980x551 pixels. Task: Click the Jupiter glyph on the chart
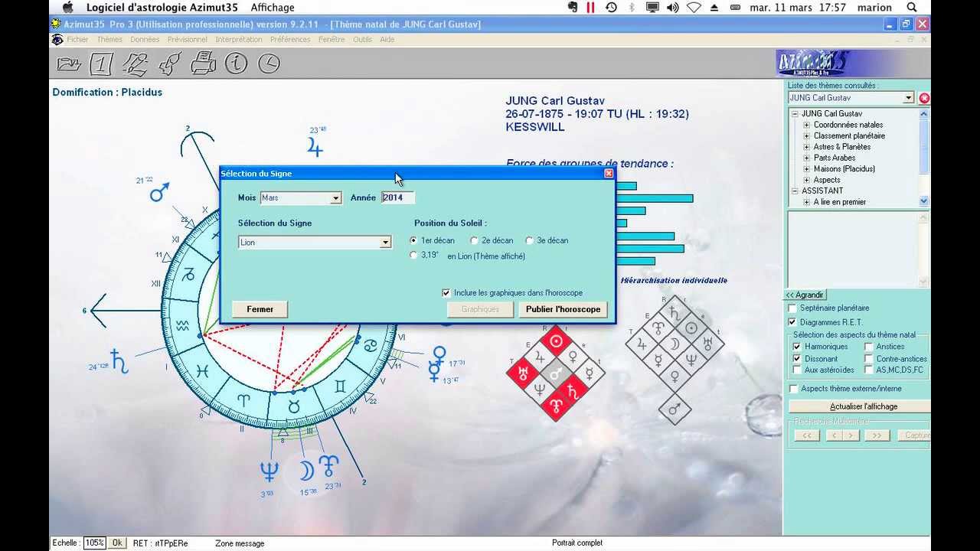[x=315, y=146]
